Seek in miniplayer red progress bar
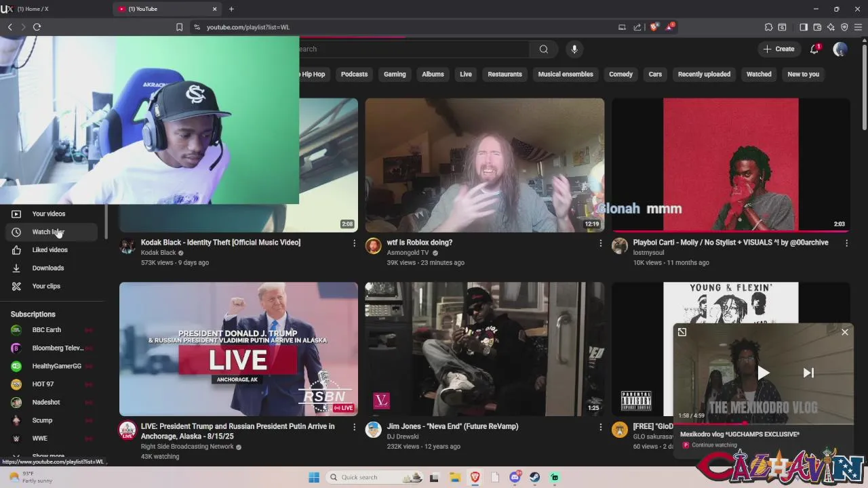868x488 pixels. tap(764, 424)
